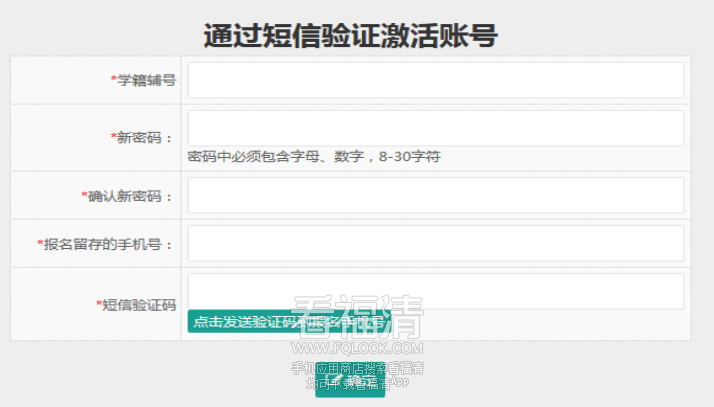
Task: Click the 学籍辅号 field label
Action: pos(147,80)
